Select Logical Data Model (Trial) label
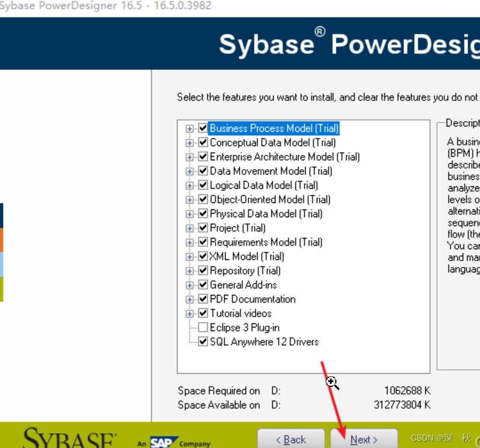This screenshot has width=480, height=448. 264,185
